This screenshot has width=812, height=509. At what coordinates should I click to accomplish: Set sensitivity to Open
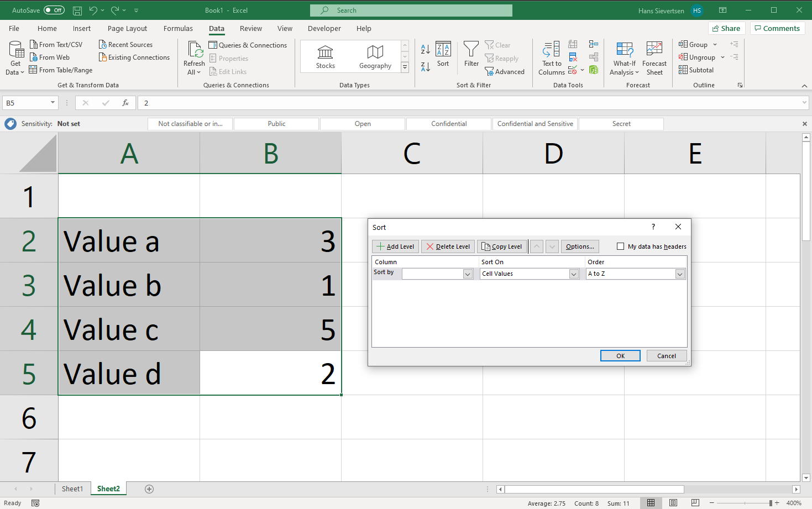[x=363, y=124]
